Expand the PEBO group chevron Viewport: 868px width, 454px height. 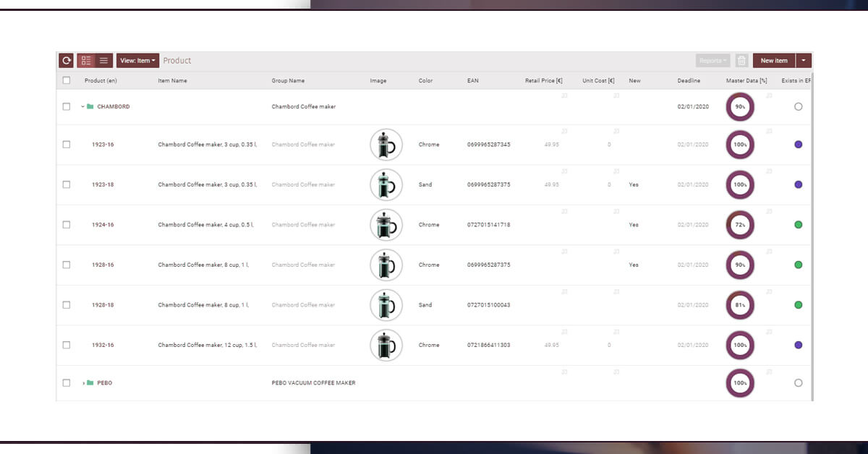pyautogui.click(x=82, y=382)
